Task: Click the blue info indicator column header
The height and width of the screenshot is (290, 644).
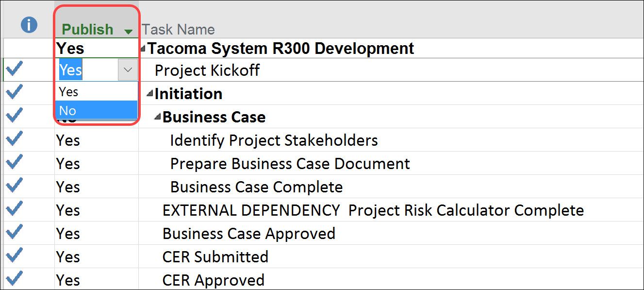Action: pos(29,24)
